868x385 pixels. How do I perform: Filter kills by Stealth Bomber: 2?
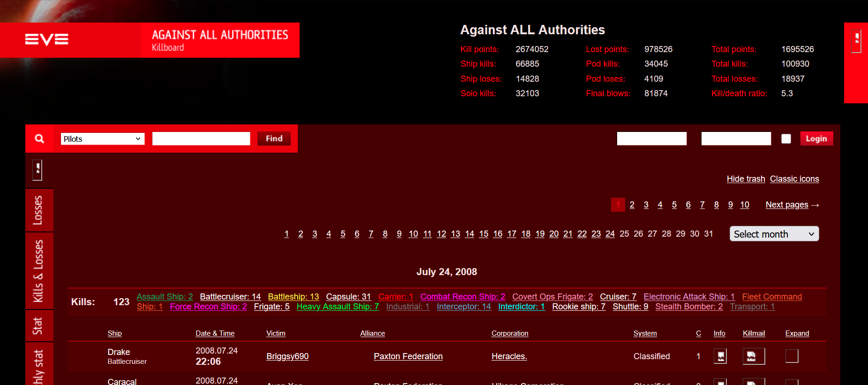pos(689,307)
